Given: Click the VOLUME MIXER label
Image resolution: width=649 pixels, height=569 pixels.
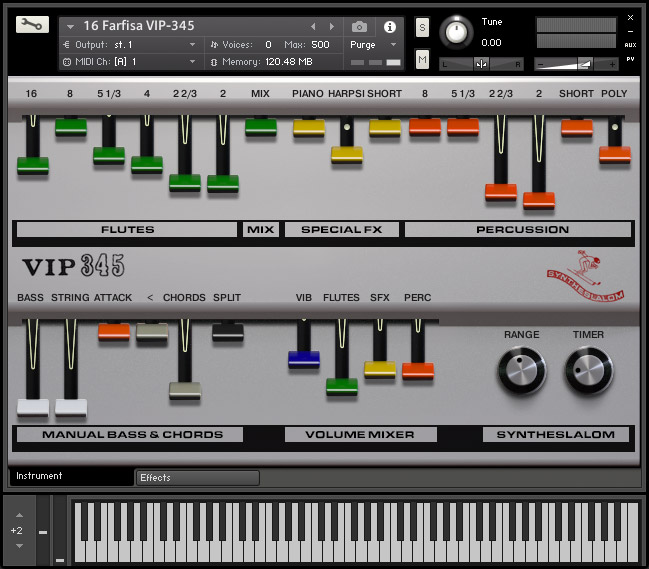Looking at the screenshot, I should click(x=361, y=435).
